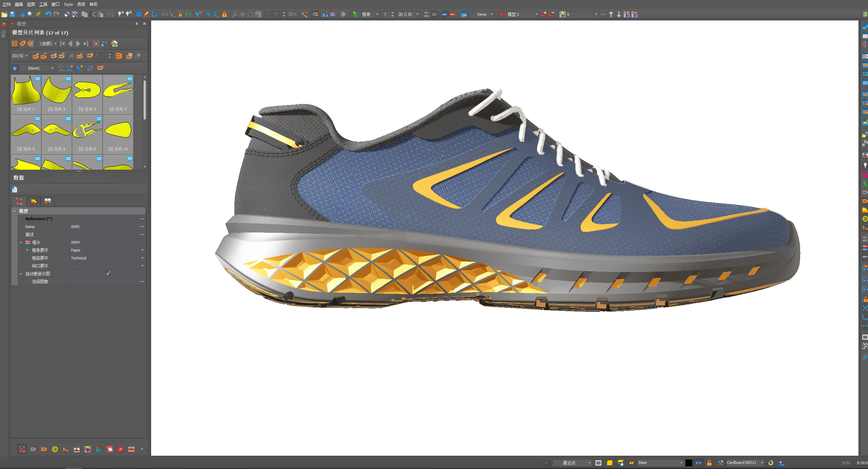
Task: Toggle the 自动更新示图 checkbox
Action: pos(108,273)
